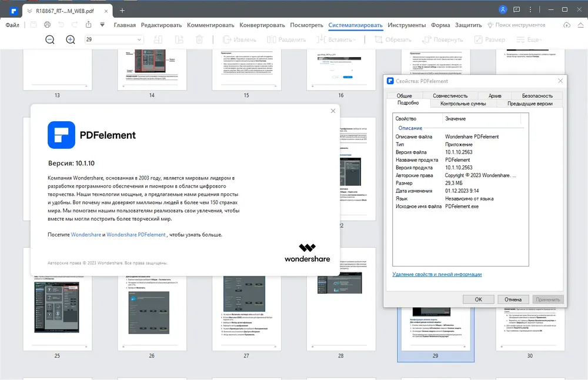Screen dimensions: 588x380
Task: Click the delete page trash icon
Action: pos(199,39)
